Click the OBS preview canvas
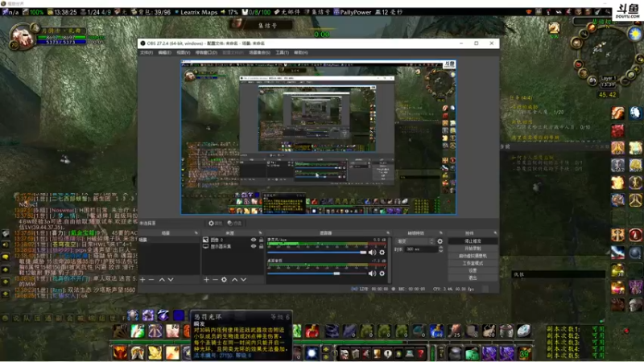 click(318, 138)
